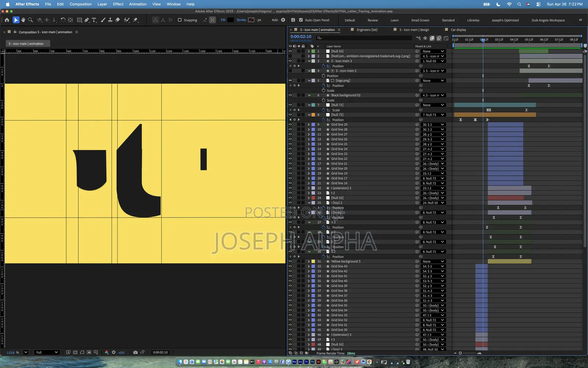The height and width of the screenshot is (368, 588).
Task: Hide the Black background 02 layer
Action: coord(290,95)
